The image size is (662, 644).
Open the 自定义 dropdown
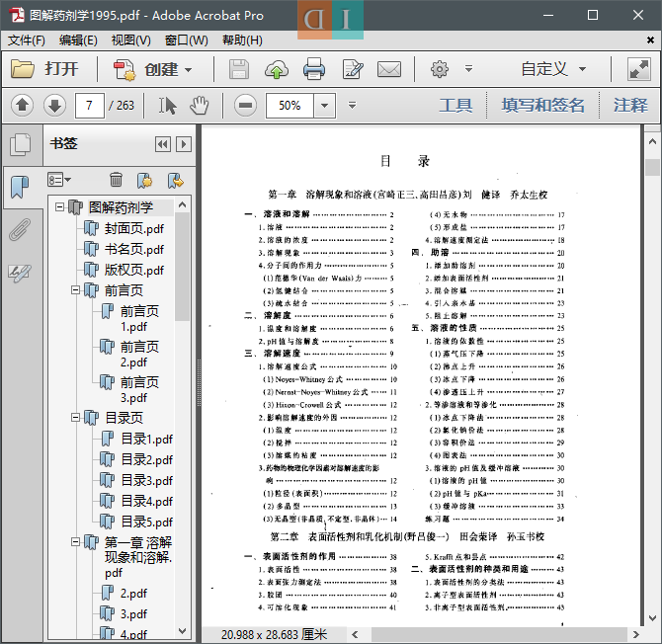coord(553,69)
